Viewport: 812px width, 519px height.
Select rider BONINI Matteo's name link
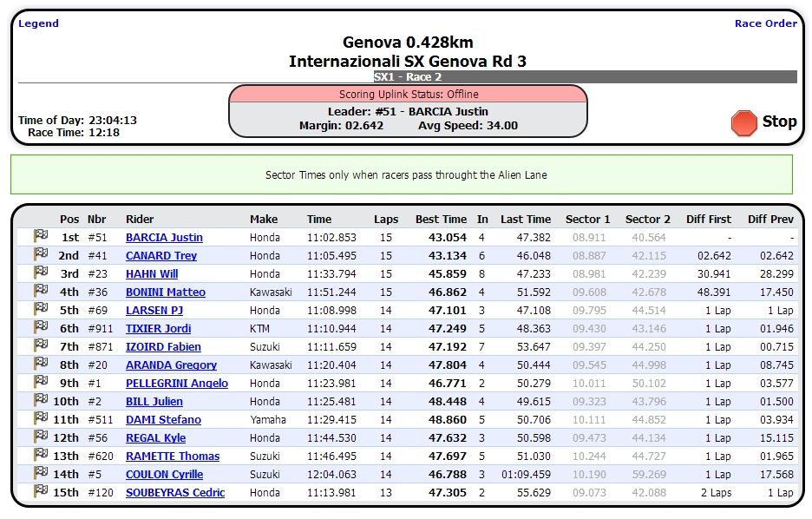[166, 292]
